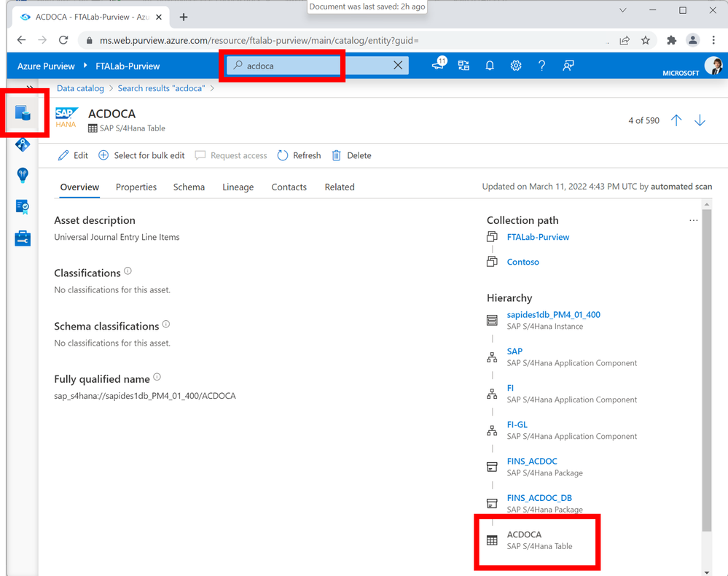This screenshot has width=728, height=576.
Task: Bookmark this page with star icon
Action: point(646,40)
